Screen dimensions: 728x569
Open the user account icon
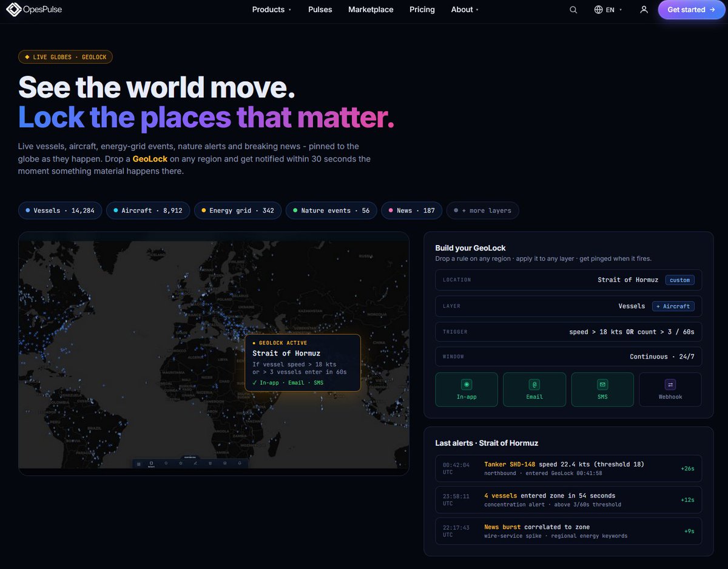coord(644,10)
